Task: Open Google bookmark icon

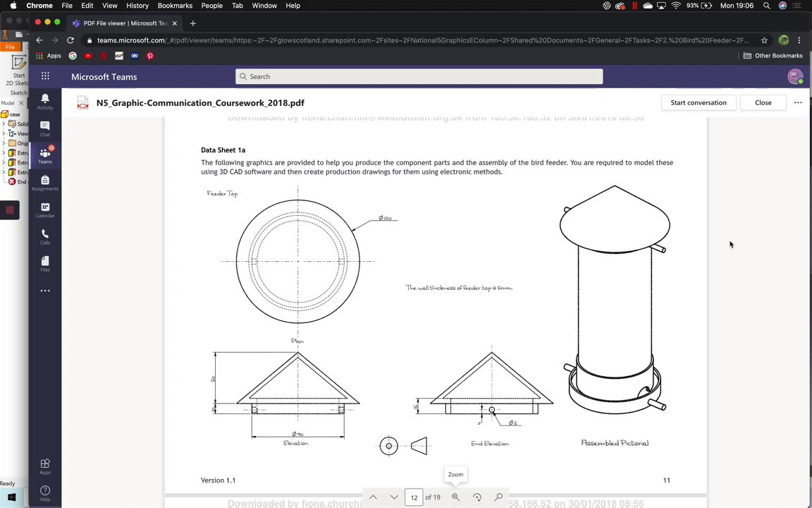Action: [73, 56]
